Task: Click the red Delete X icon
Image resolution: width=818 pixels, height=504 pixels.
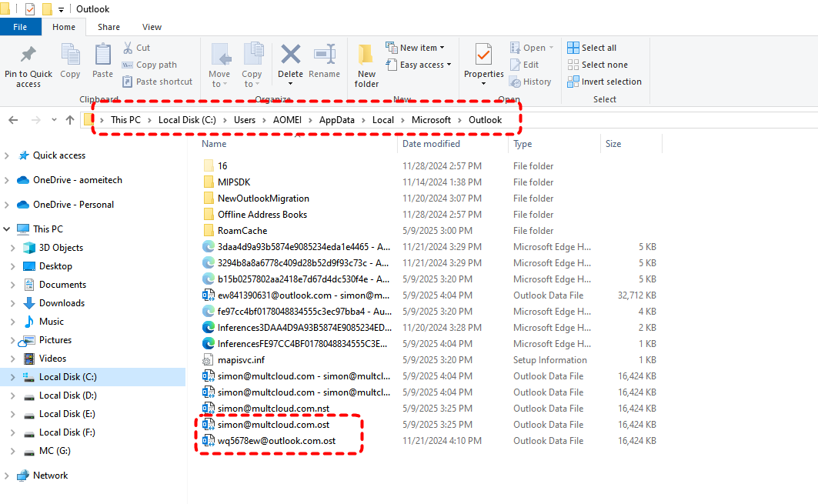Action: [x=291, y=55]
